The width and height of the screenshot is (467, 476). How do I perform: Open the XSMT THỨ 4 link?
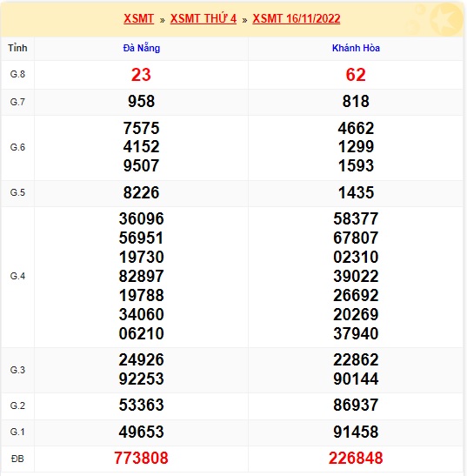[x=203, y=18]
